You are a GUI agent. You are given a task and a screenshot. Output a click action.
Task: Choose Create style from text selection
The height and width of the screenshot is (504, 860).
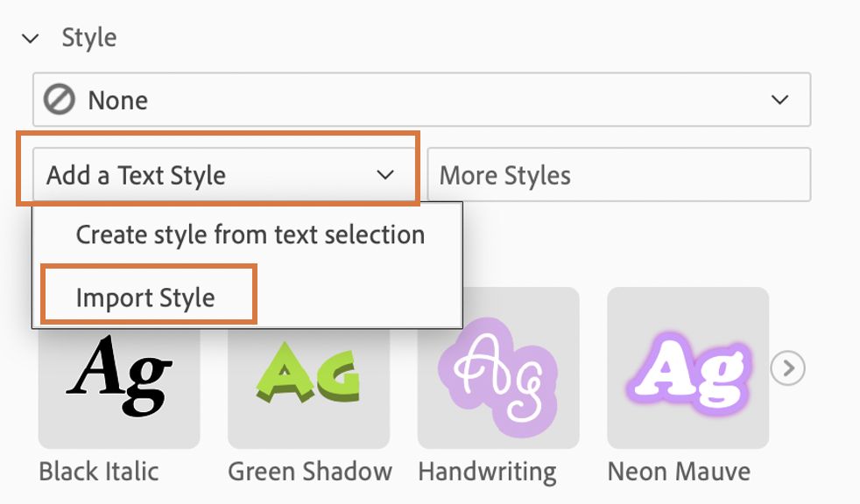(x=250, y=234)
